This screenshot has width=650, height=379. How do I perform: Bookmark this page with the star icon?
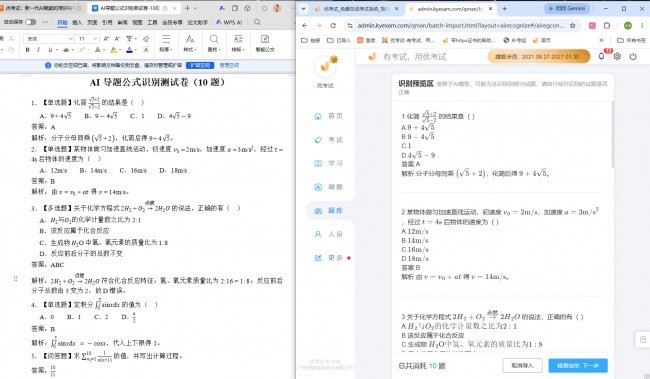click(572, 25)
